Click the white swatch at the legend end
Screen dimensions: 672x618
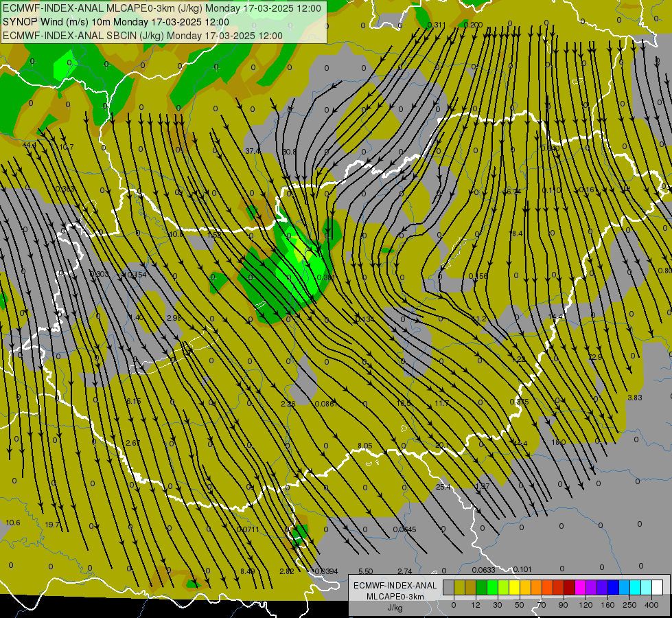pyautogui.click(x=657, y=587)
